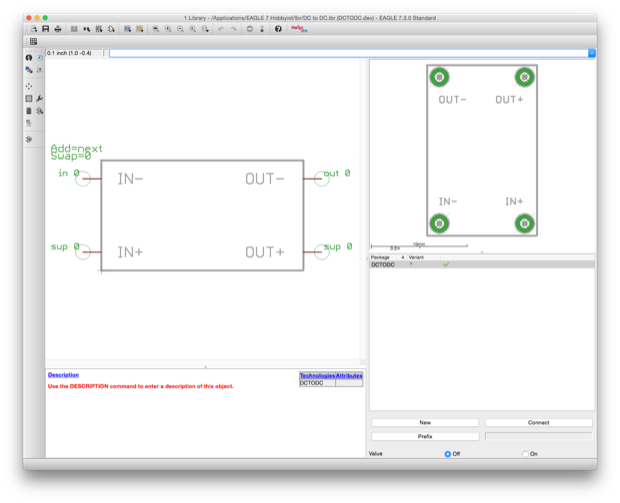Open the designlink search icon
Viewport: 620px width, 503px height.
coord(299,29)
